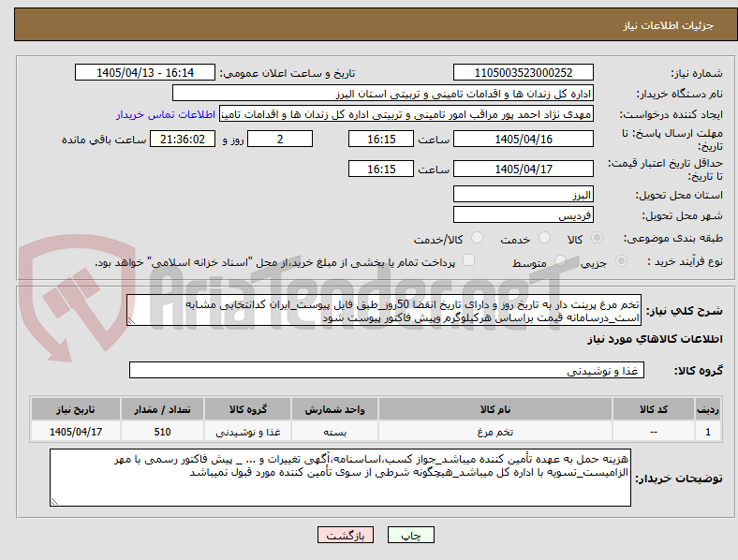The width and height of the screenshot is (738, 560).
Task: Click the delivery city field فردیس
Action: 523,214
